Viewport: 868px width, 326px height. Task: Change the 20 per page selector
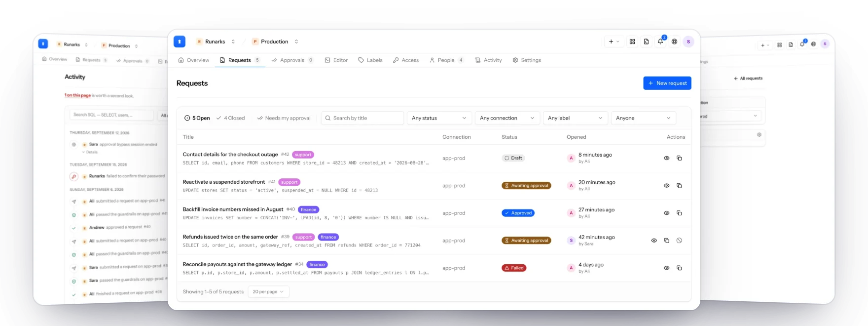pyautogui.click(x=268, y=292)
